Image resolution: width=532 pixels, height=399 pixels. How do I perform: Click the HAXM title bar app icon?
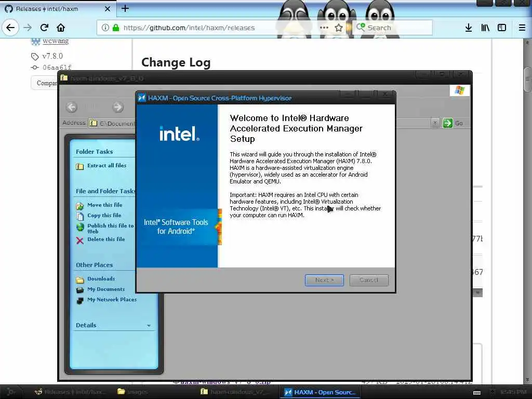[142, 98]
